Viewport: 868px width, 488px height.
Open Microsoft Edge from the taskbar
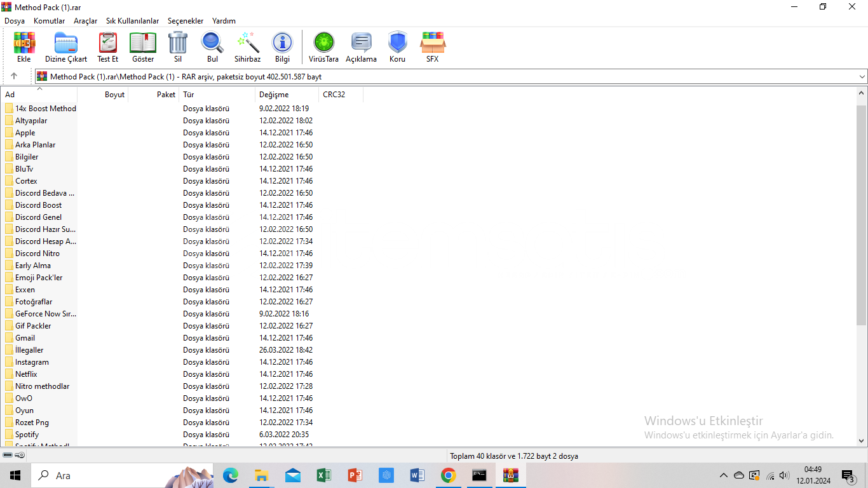click(230, 475)
